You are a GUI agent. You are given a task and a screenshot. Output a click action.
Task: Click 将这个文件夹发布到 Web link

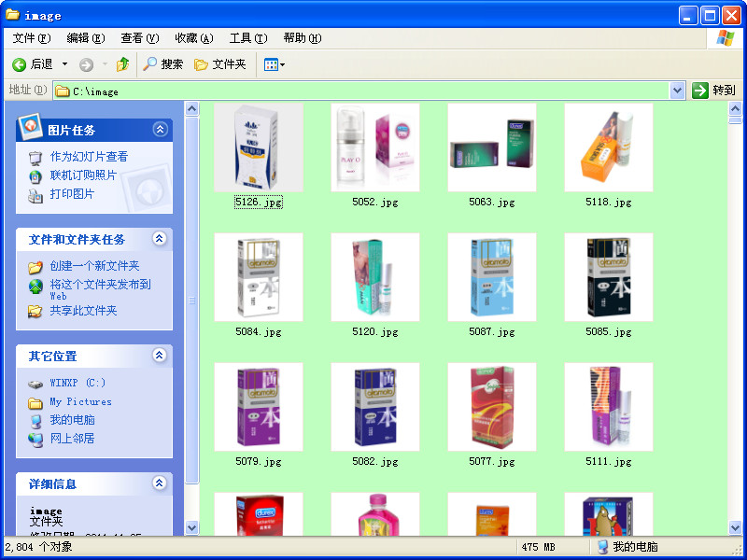pos(101,289)
